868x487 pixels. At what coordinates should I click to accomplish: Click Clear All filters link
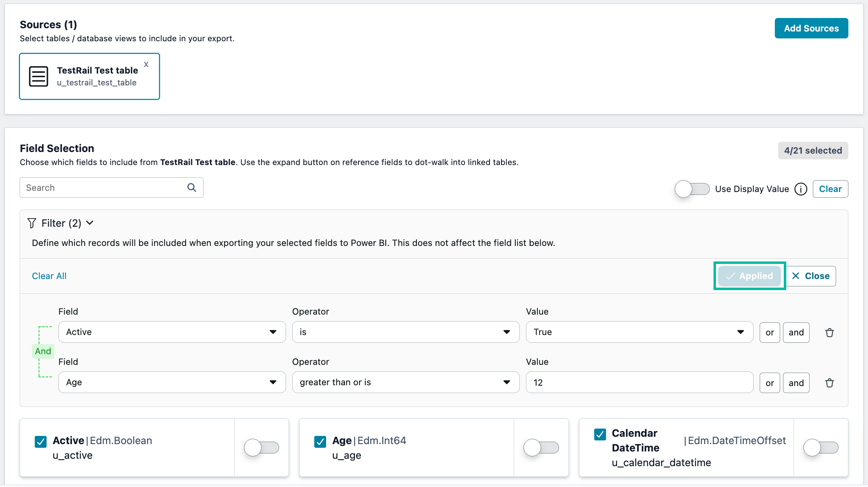(49, 276)
